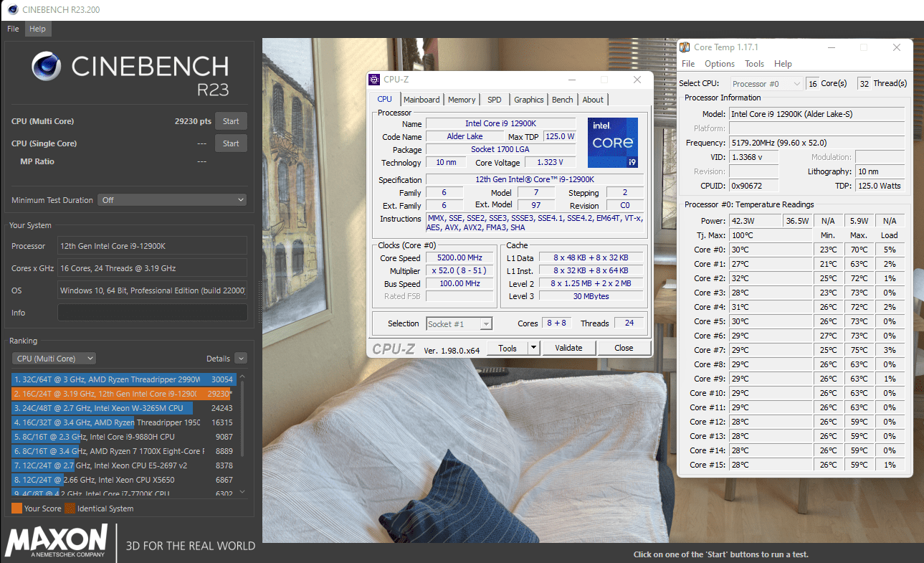This screenshot has width=924, height=563.
Task: Open the Tools dropdown arrow in CPU-Z
Action: [x=533, y=348]
